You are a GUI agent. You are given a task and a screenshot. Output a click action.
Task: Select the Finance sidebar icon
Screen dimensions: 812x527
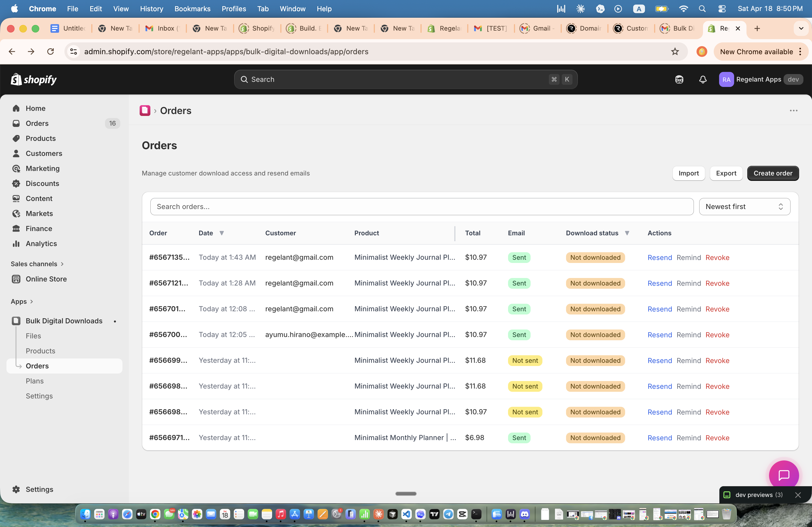[16, 228]
